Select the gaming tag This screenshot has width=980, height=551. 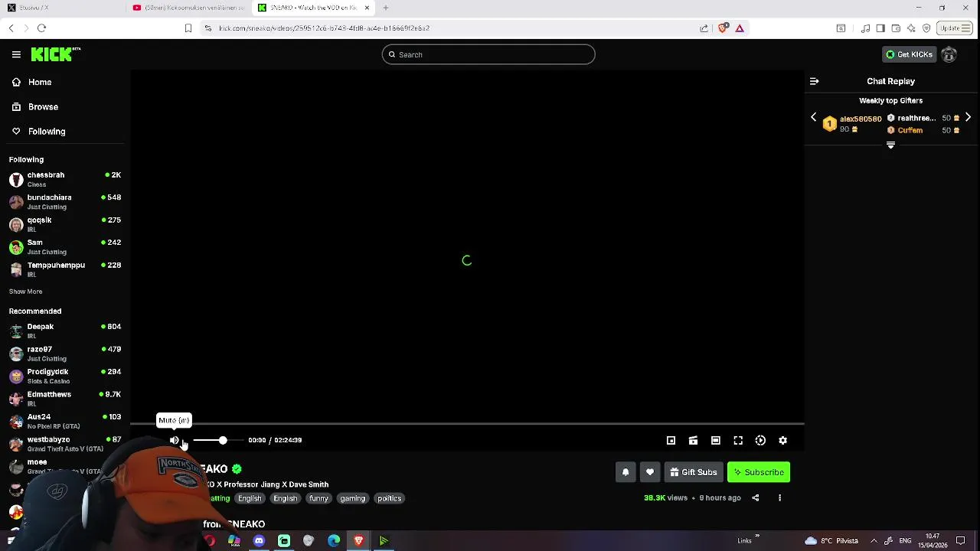353,498
